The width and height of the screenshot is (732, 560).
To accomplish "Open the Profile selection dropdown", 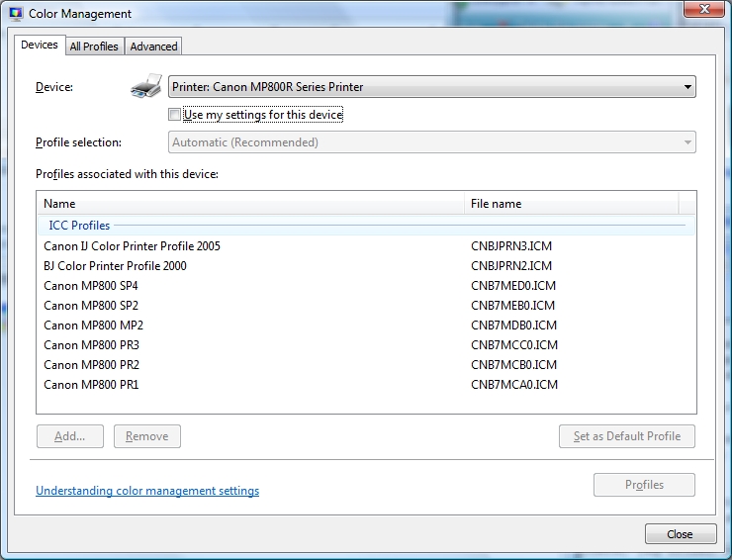I will (432, 142).
